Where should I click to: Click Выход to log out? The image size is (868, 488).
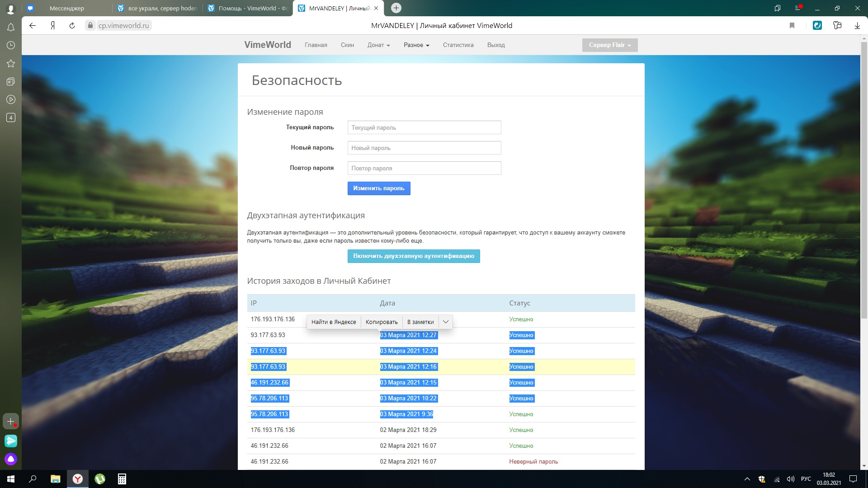point(496,45)
